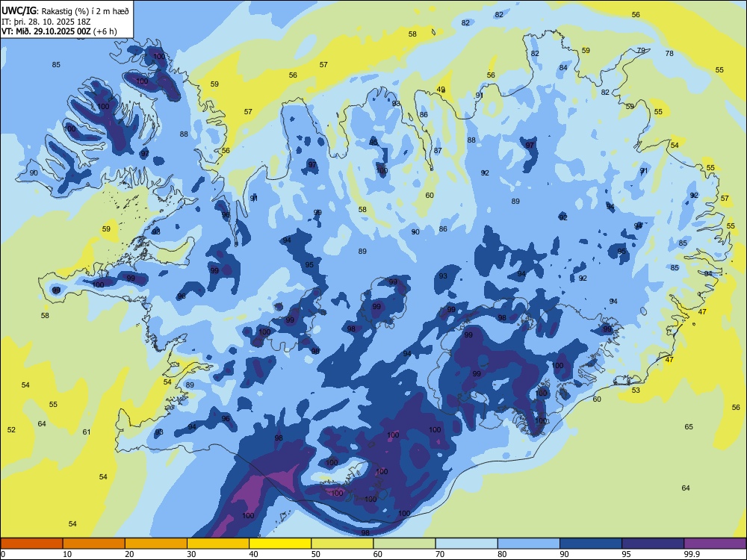The width and height of the screenshot is (747, 560).
Task: Click the dark orange 0–10 legend swatch
Action: (x=31, y=544)
